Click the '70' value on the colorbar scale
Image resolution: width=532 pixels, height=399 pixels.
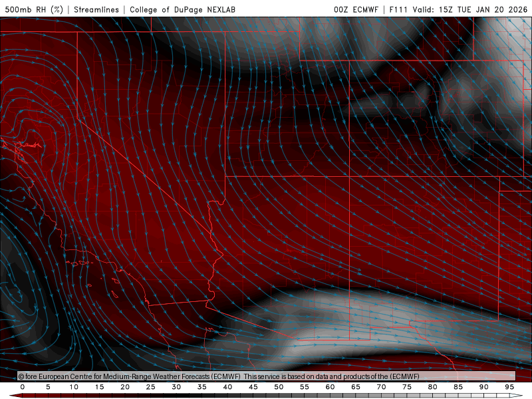pyautogui.click(x=381, y=387)
